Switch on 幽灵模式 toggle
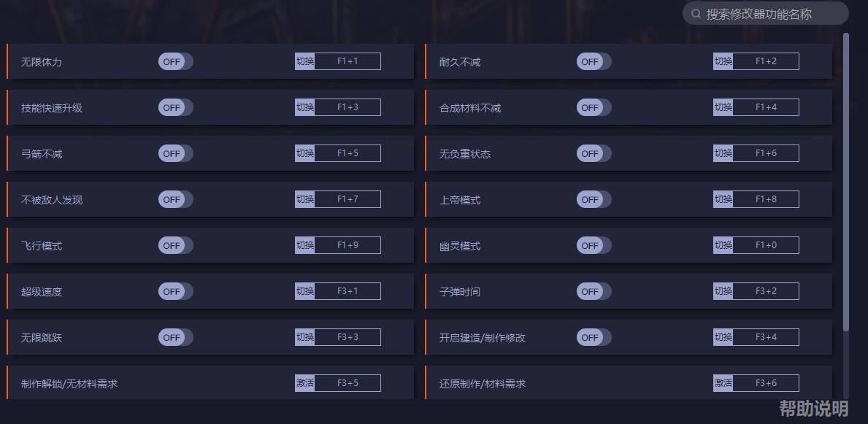Screen dimensions: 868x424 [x=594, y=245]
